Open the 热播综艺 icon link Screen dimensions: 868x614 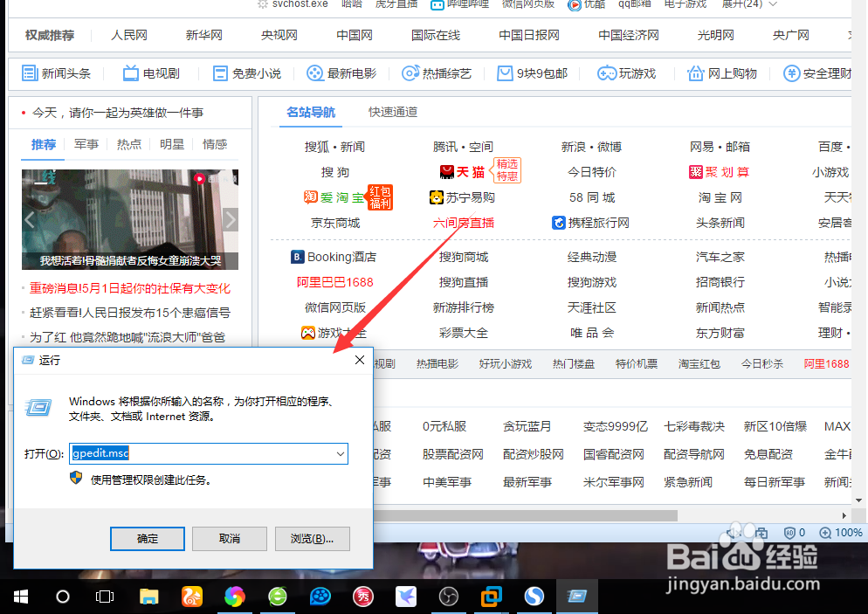click(437, 73)
